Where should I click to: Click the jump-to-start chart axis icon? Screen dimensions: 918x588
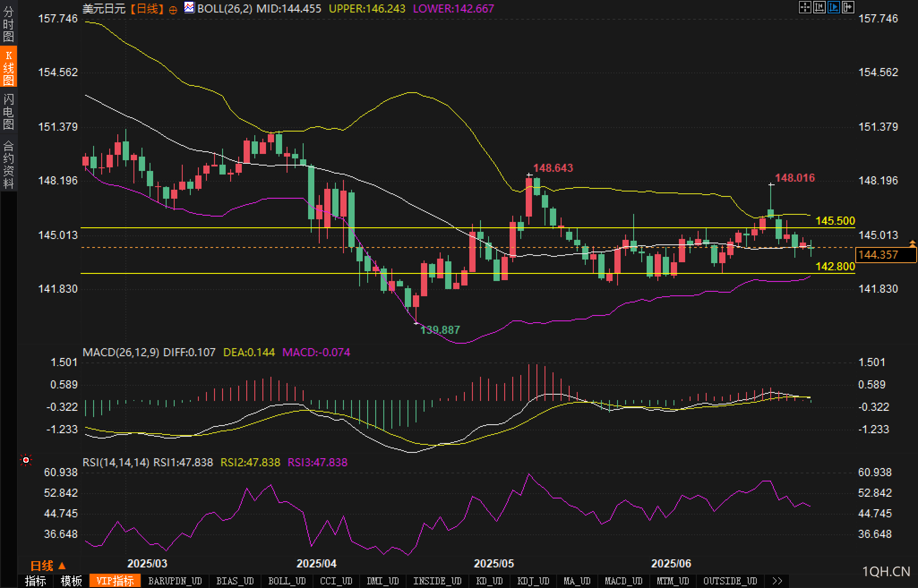pos(819,7)
